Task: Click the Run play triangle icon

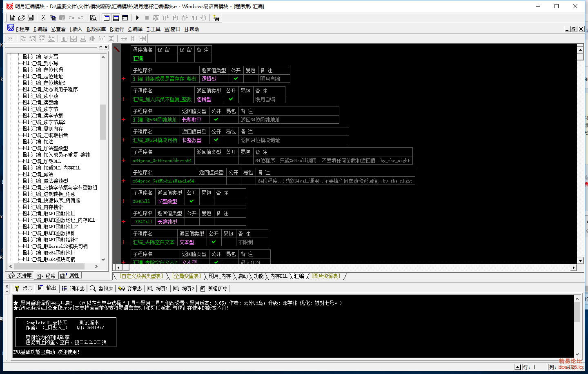Action: 138,18
